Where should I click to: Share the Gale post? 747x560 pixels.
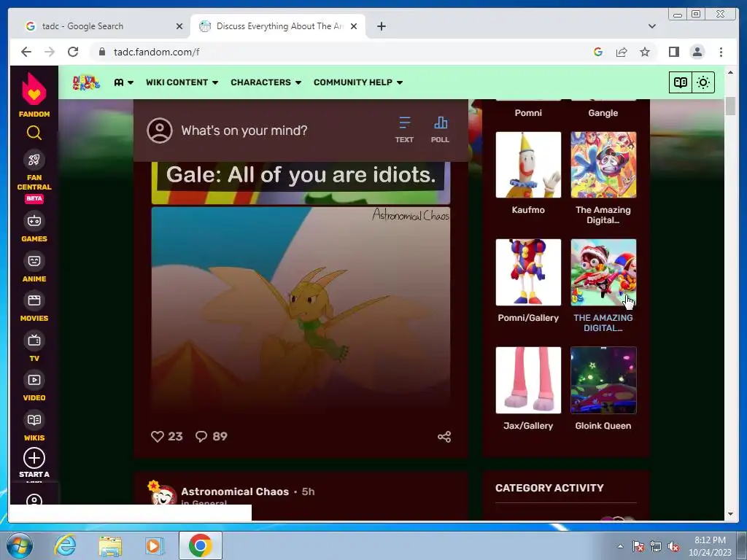point(444,437)
